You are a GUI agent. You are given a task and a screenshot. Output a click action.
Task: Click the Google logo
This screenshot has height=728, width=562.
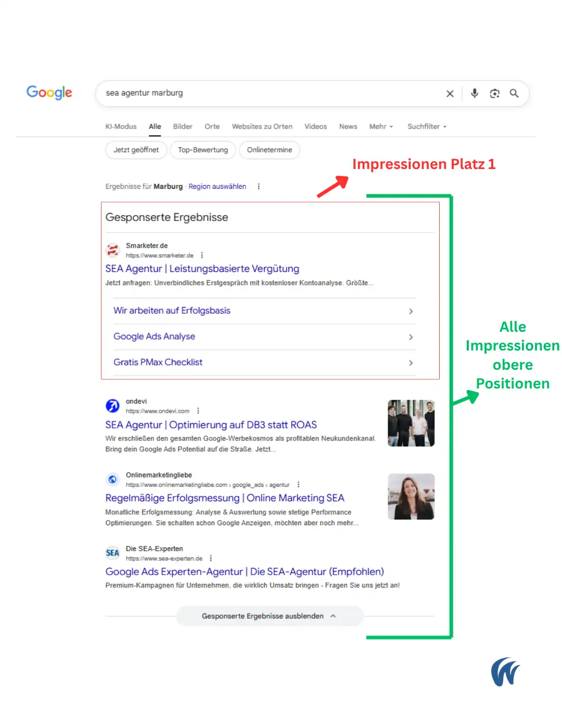click(49, 93)
